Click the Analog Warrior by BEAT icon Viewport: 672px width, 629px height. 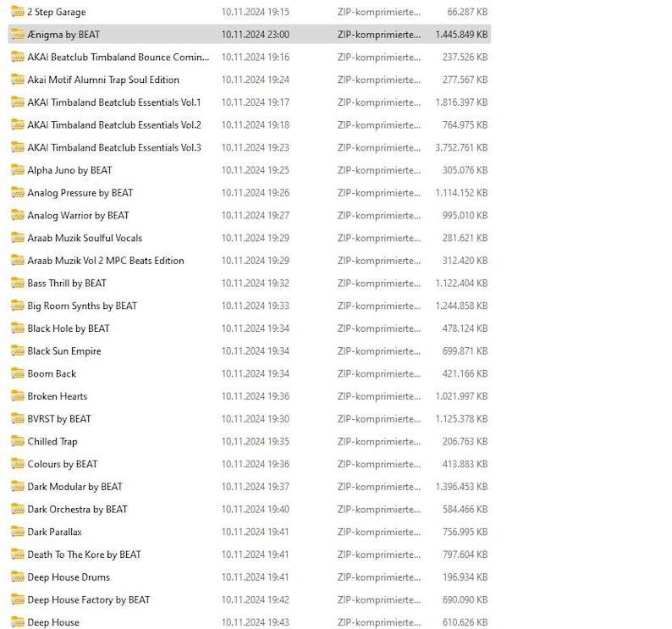click(x=18, y=215)
